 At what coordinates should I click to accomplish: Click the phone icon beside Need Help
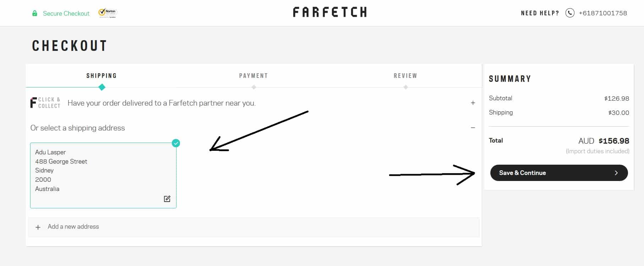coord(570,13)
